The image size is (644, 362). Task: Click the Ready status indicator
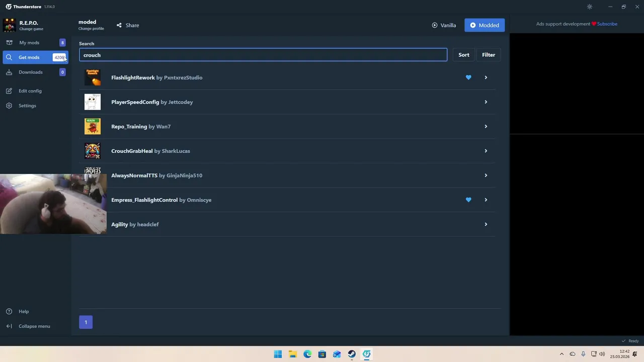630,341
